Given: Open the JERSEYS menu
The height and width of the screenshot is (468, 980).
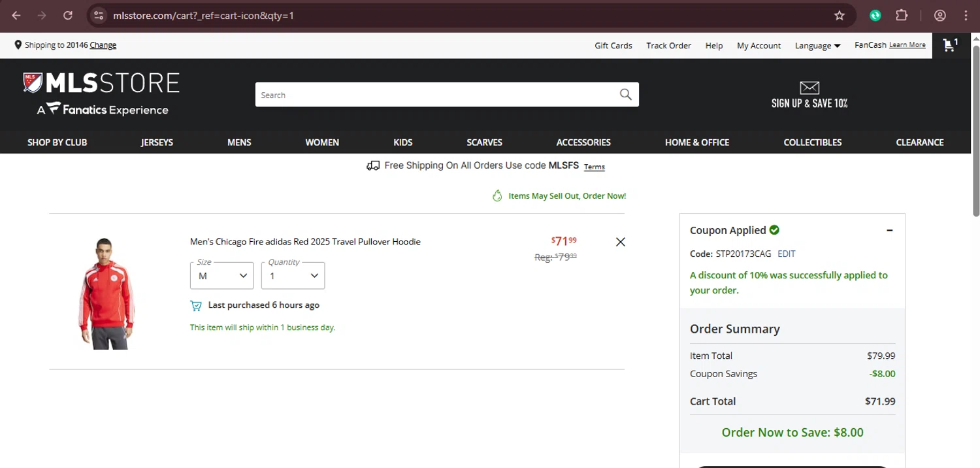Looking at the screenshot, I should 157,142.
